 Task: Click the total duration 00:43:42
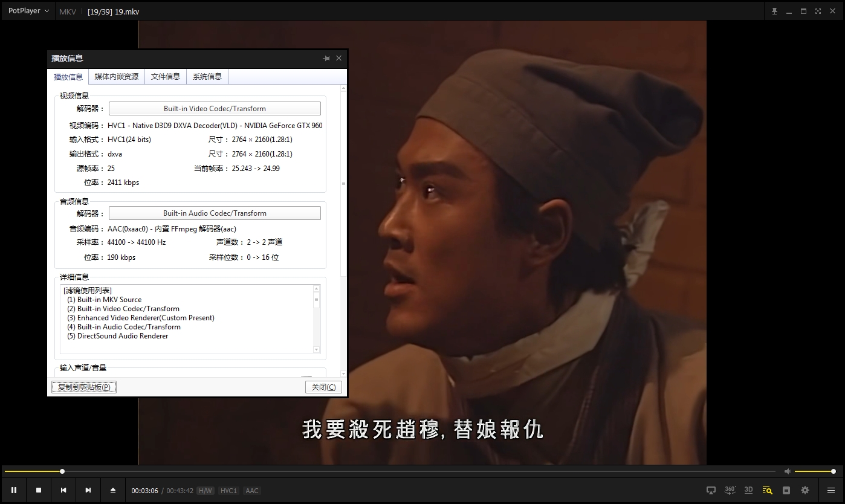pyautogui.click(x=180, y=491)
